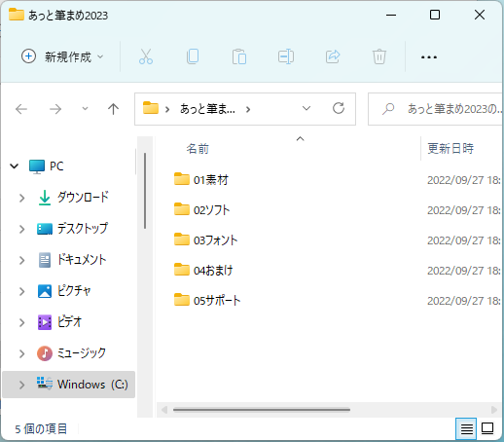Click the 02ソフト folder icon
The image size is (504, 442).
[x=182, y=209]
